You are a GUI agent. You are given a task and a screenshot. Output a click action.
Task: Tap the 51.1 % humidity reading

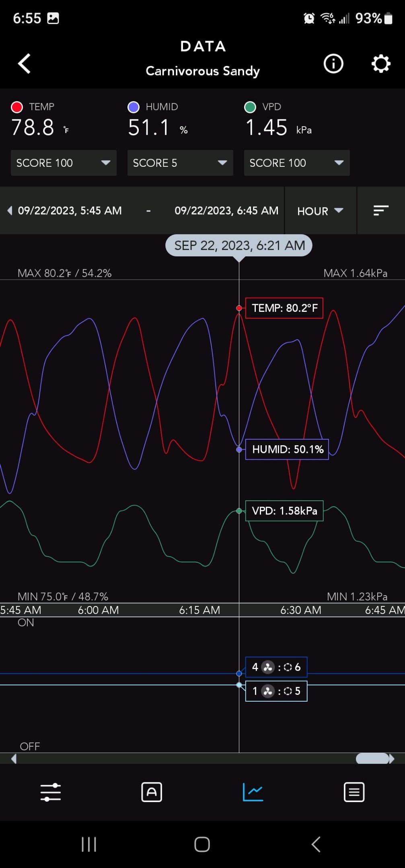point(158,128)
